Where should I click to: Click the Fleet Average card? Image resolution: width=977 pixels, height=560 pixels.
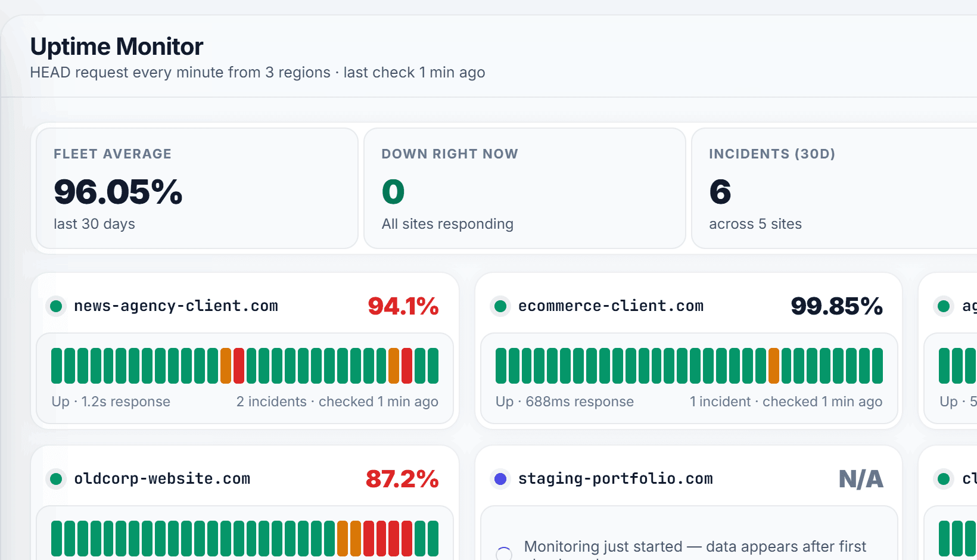point(197,188)
